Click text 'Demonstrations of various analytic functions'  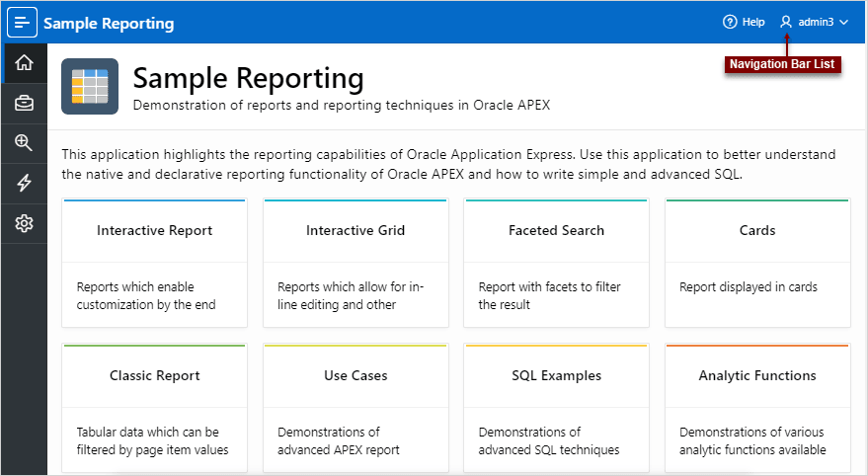click(752, 440)
